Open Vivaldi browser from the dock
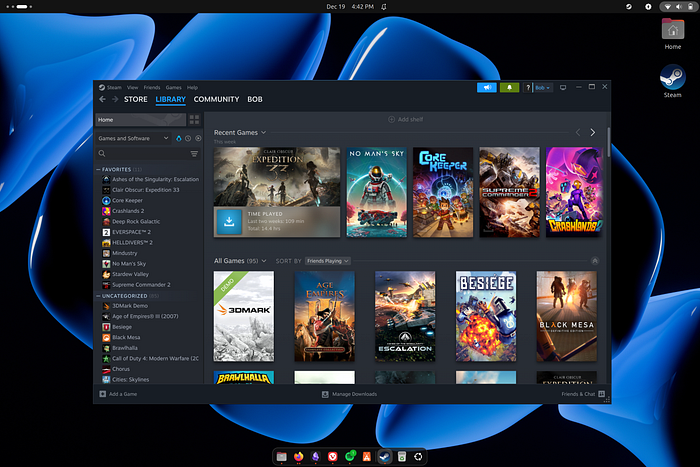The height and width of the screenshot is (467, 700). point(333,456)
